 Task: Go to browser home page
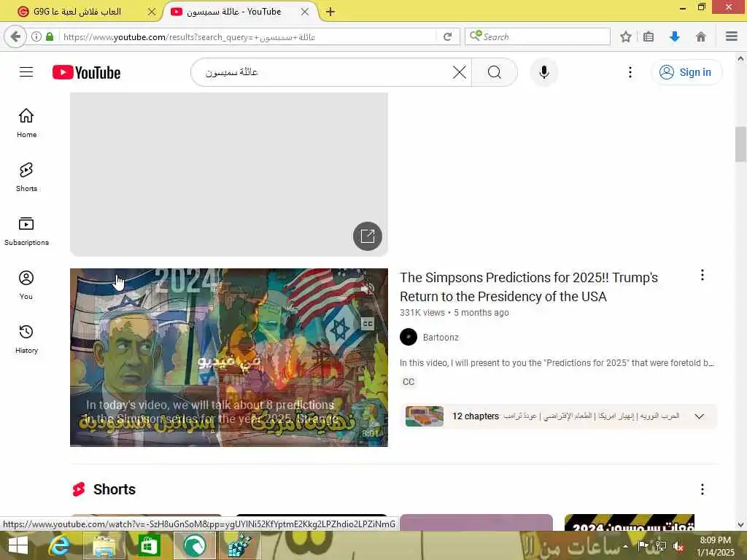pyautogui.click(x=701, y=36)
